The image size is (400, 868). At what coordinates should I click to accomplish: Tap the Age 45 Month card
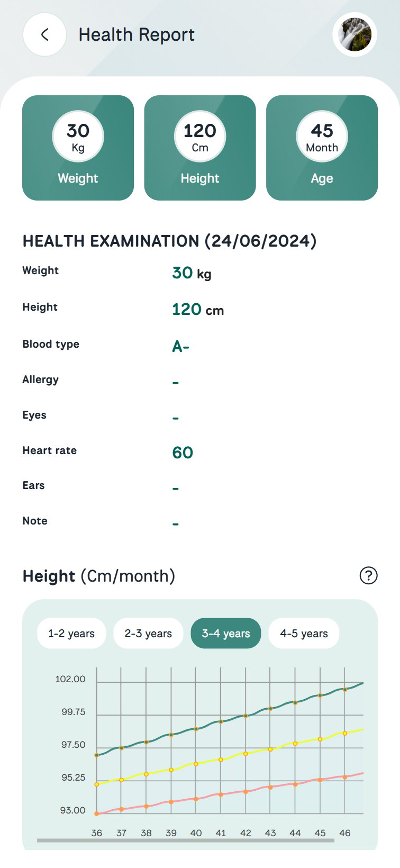[x=322, y=148]
